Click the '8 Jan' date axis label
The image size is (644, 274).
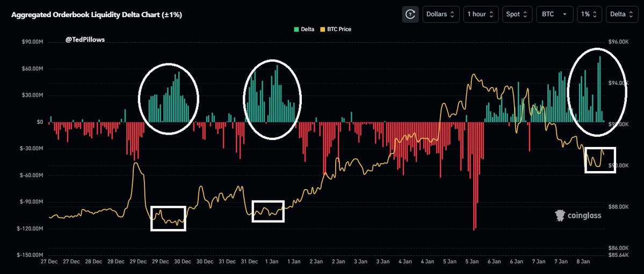pyautogui.click(x=583, y=261)
